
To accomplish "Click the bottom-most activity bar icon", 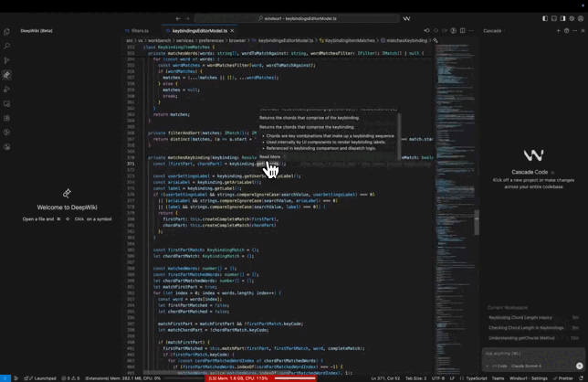I will pyautogui.click(x=6, y=147).
